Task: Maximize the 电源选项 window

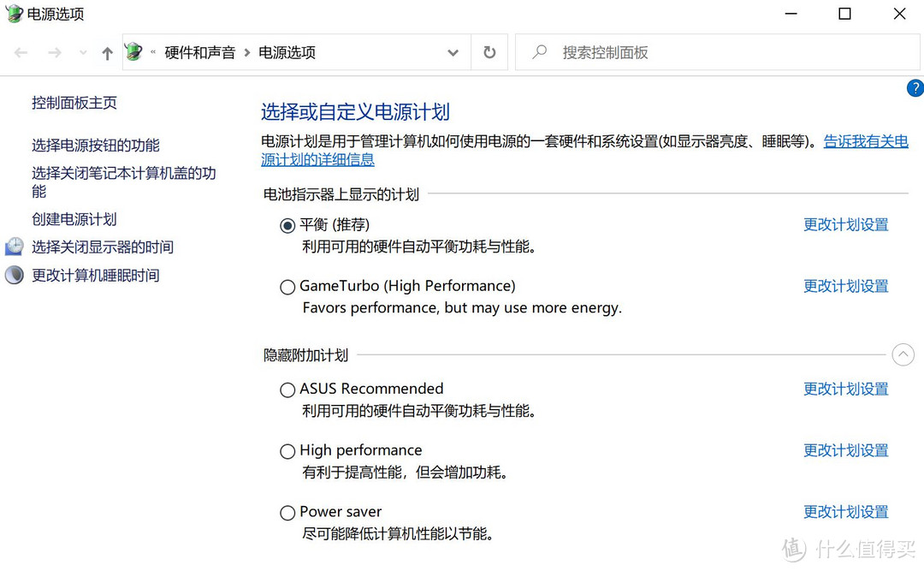Action: [x=844, y=14]
